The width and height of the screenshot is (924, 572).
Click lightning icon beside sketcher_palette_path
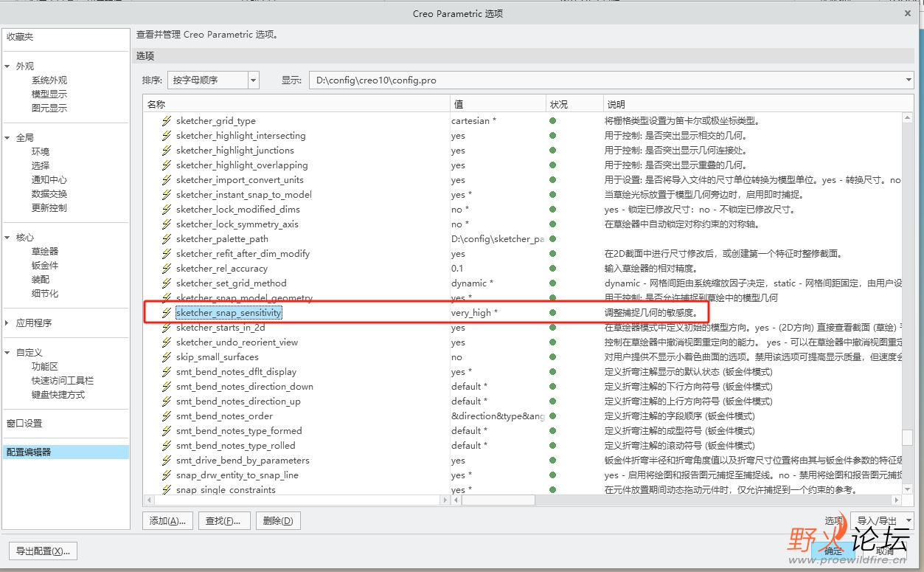[x=167, y=239]
